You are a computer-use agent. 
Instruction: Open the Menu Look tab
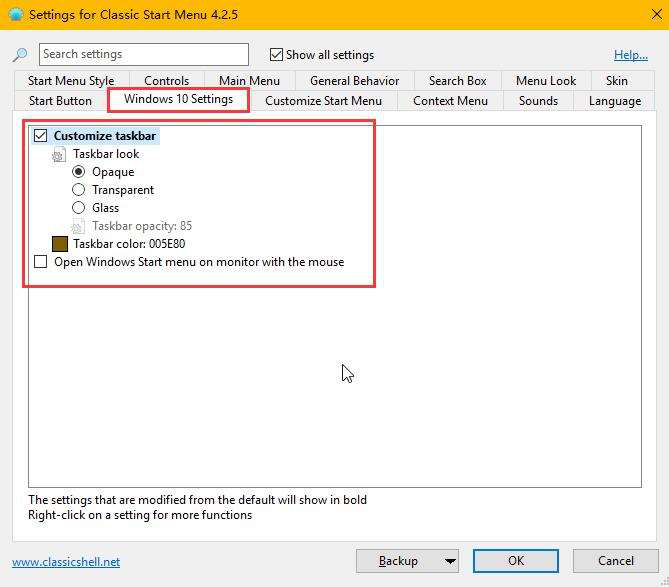click(546, 81)
